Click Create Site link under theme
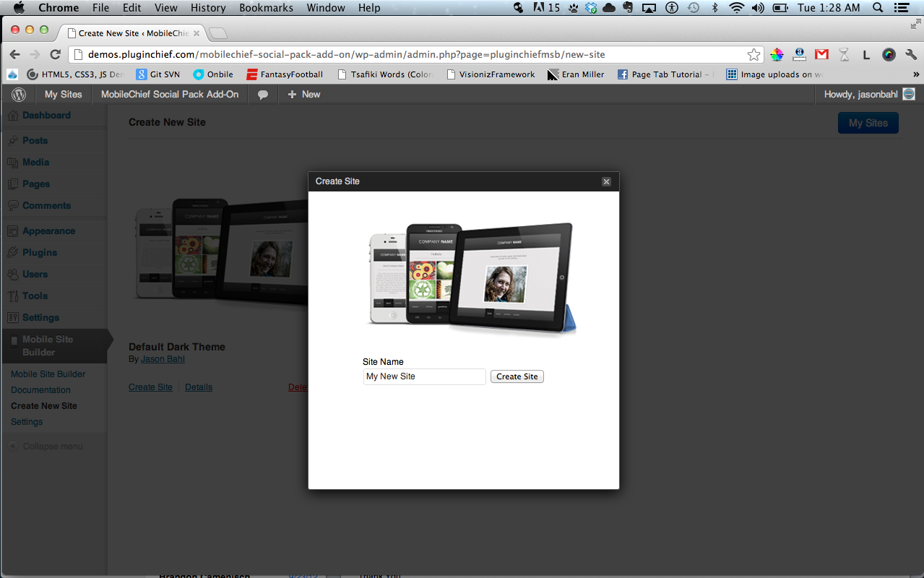The image size is (924, 578). tap(150, 387)
